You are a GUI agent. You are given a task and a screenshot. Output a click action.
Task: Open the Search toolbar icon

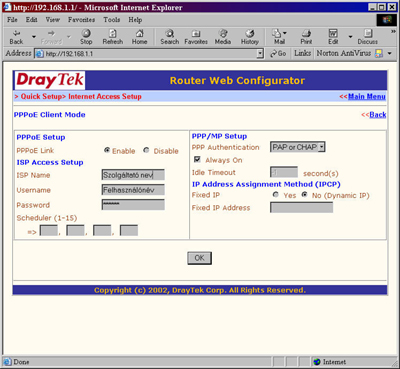[170, 33]
